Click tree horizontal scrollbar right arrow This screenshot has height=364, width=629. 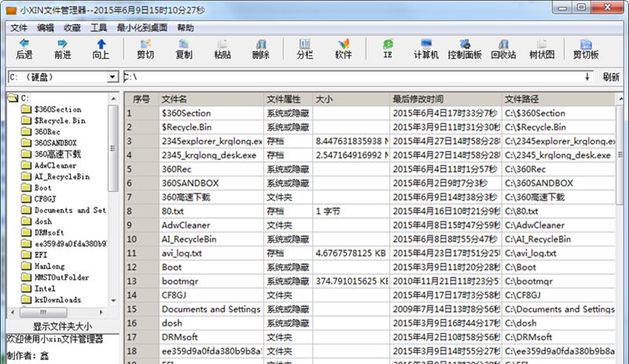click(x=101, y=312)
